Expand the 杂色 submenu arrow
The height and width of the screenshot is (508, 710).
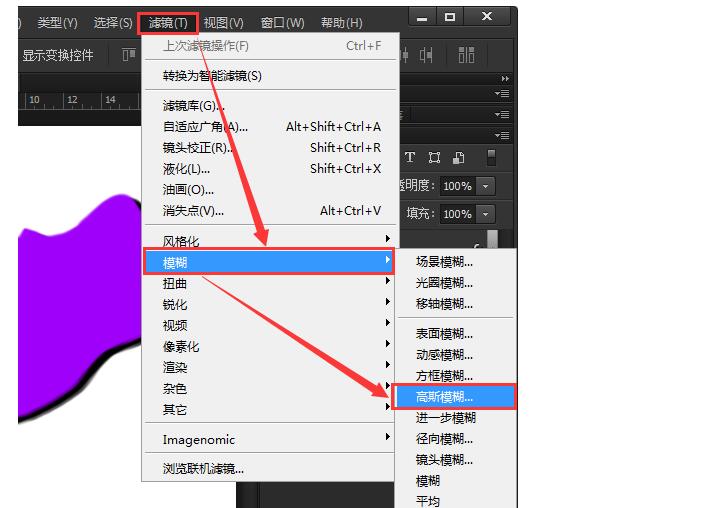[x=388, y=385]
